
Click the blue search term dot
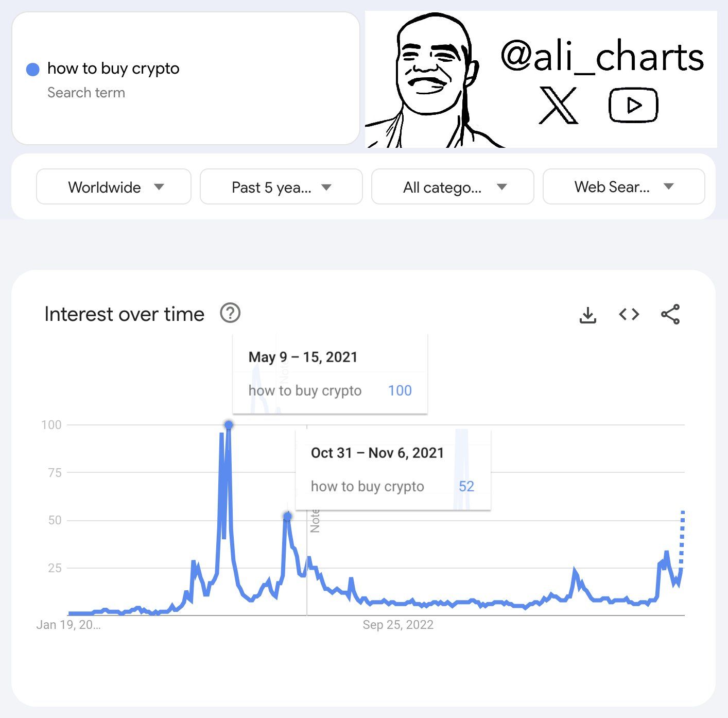(x=33, y=69)
